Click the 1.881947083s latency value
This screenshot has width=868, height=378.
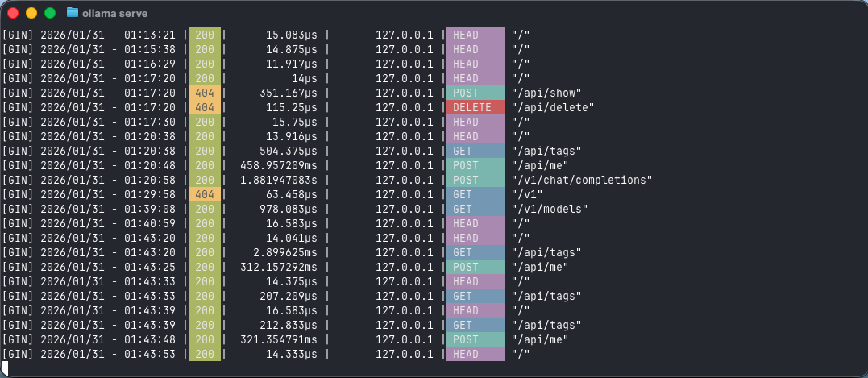click(x=279, y=180)
